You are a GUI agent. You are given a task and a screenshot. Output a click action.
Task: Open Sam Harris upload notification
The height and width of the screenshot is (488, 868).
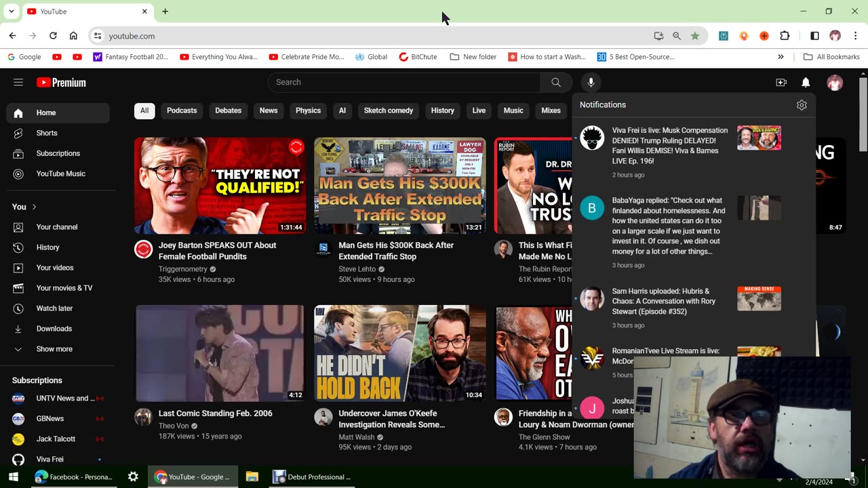[x=693, y=308]
